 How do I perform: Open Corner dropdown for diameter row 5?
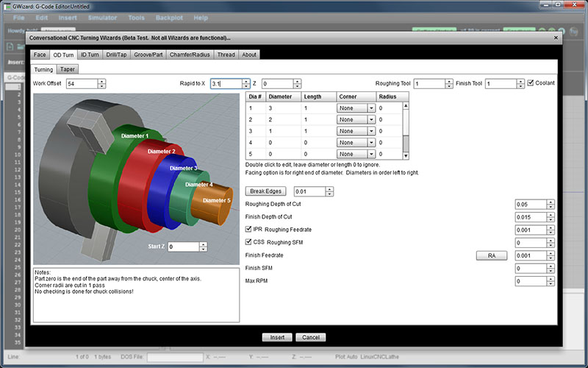(356, 154)
